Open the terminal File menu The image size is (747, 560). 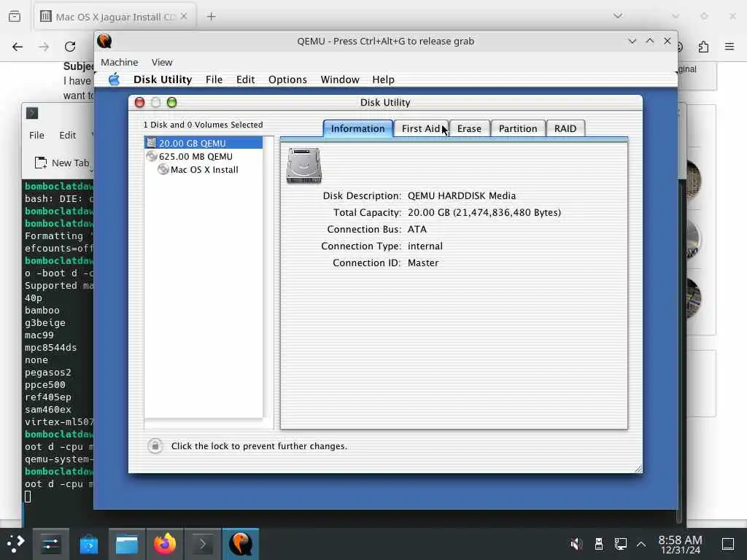tap(36, 135)
